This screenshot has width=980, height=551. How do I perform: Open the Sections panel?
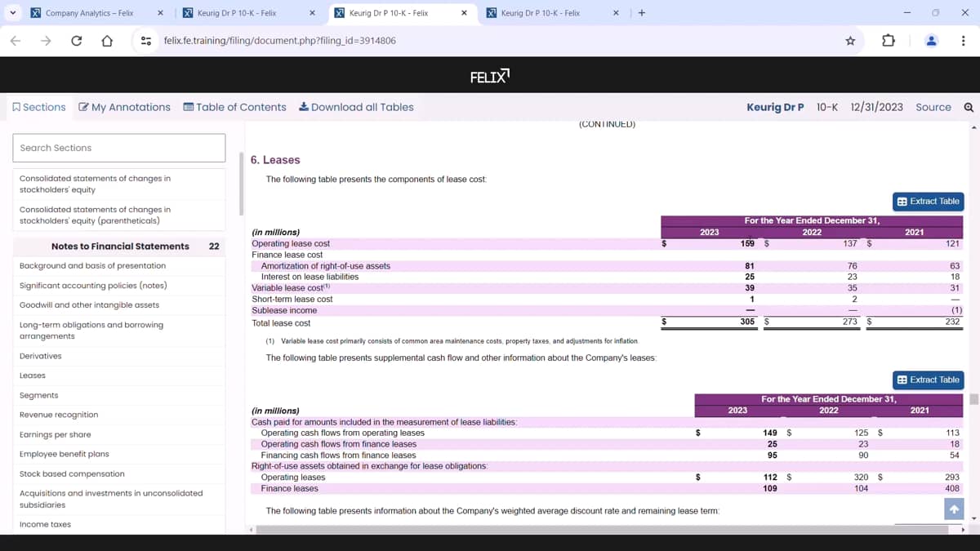[x=38, y=107]
